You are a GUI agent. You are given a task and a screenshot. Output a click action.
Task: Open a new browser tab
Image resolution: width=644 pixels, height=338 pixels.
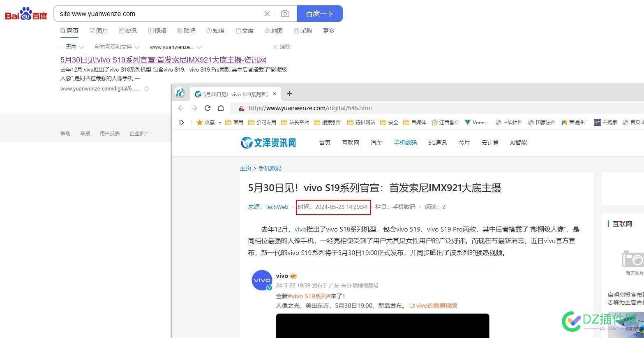(x=289, y=93)
